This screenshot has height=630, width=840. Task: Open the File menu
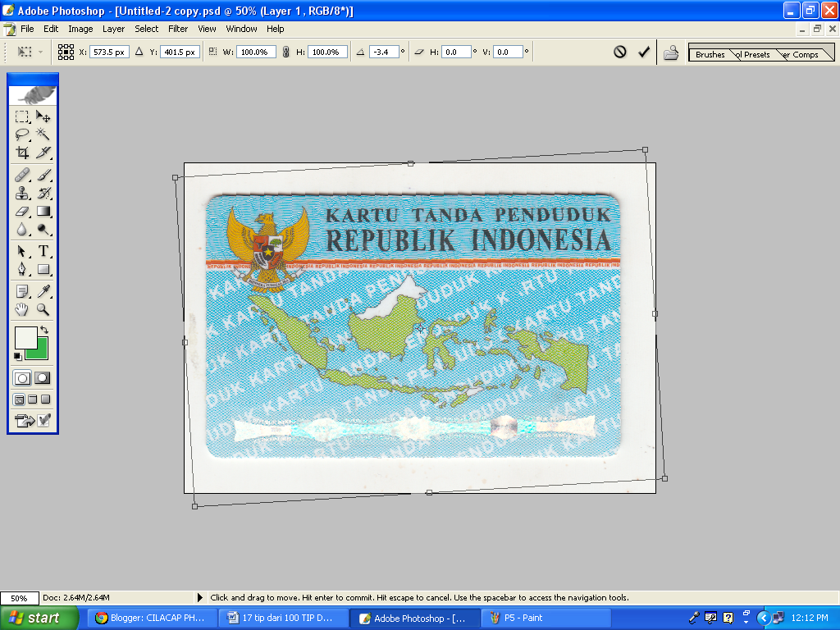27,29
